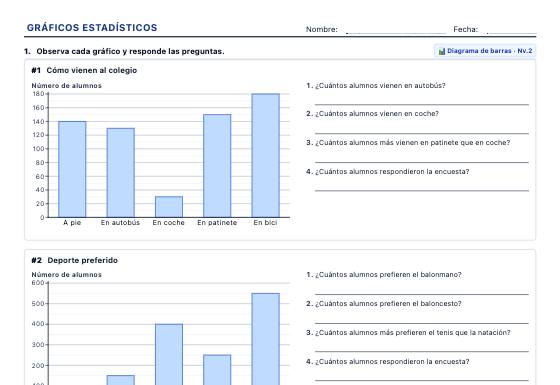560x385 pixels.
Task: Click chart 1 question '¿Cuántos alumnos respondieron la encuesta?'
Action: pos(392,172)
